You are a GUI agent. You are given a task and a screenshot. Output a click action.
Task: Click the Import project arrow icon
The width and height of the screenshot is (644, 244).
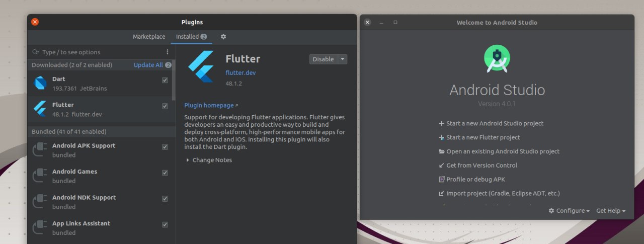(x=442, y=193)
